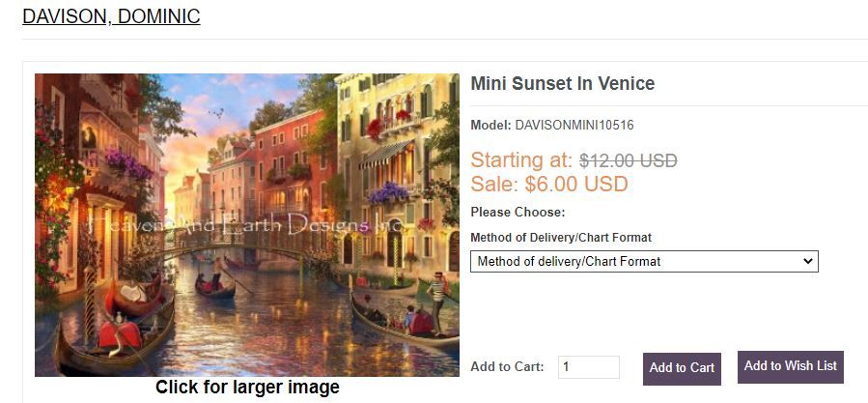This screenshot has height=403, width=868.
Task: Click the Heaven And Earth Designs watermark
Action: (x=244, y=225)
